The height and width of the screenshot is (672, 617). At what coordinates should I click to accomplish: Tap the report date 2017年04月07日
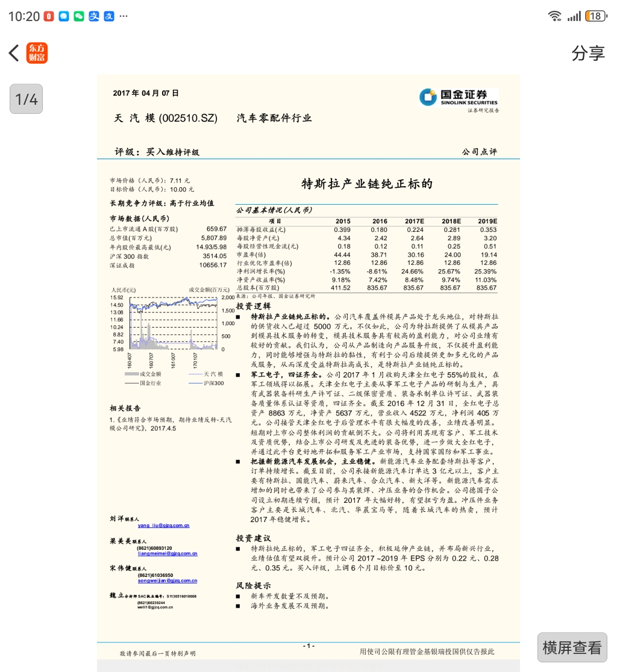[146, 93]
